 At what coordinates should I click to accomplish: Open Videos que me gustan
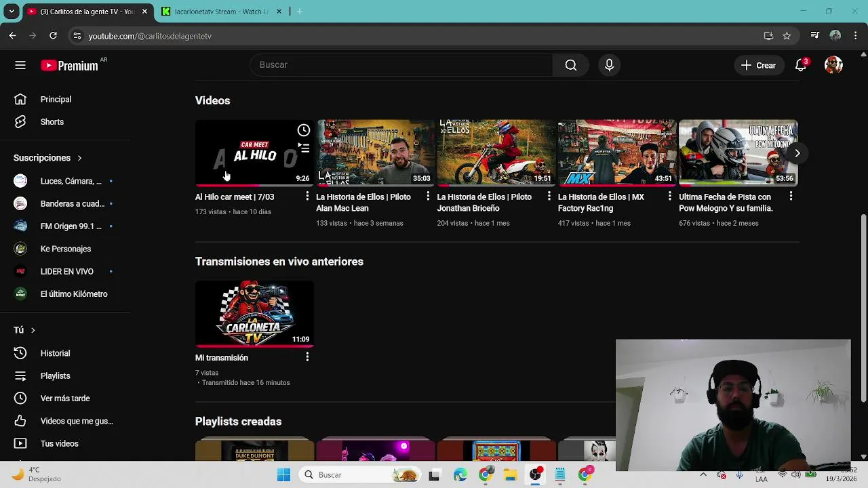65,421
